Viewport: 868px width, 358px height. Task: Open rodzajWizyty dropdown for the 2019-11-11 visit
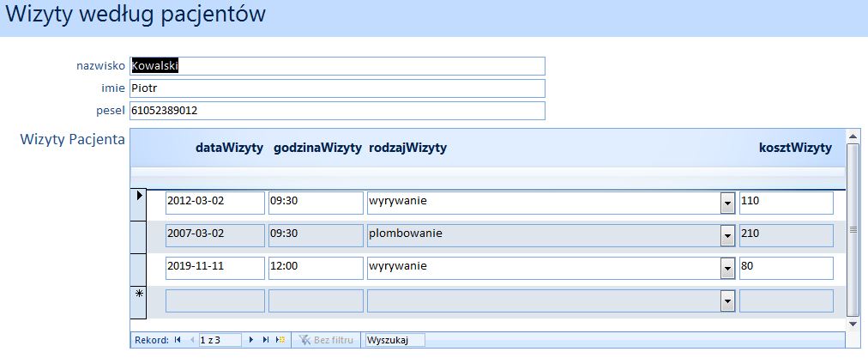[x=727, y=270]
